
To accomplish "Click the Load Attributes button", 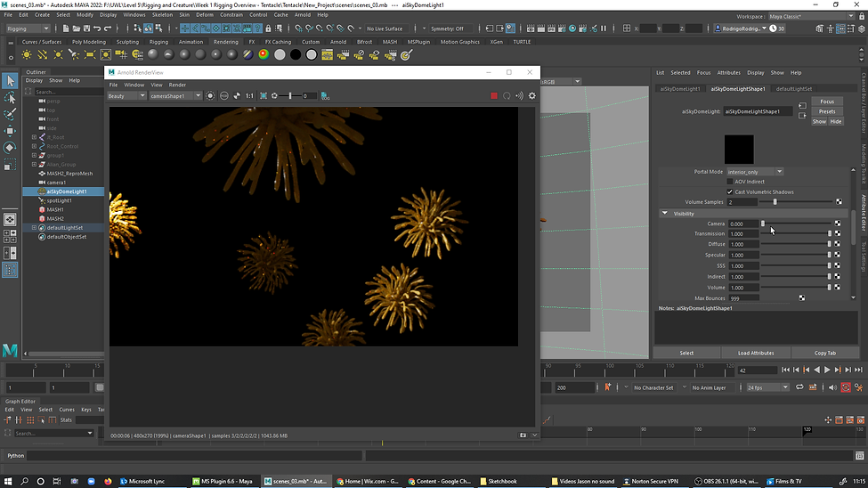I will point(756,353).
